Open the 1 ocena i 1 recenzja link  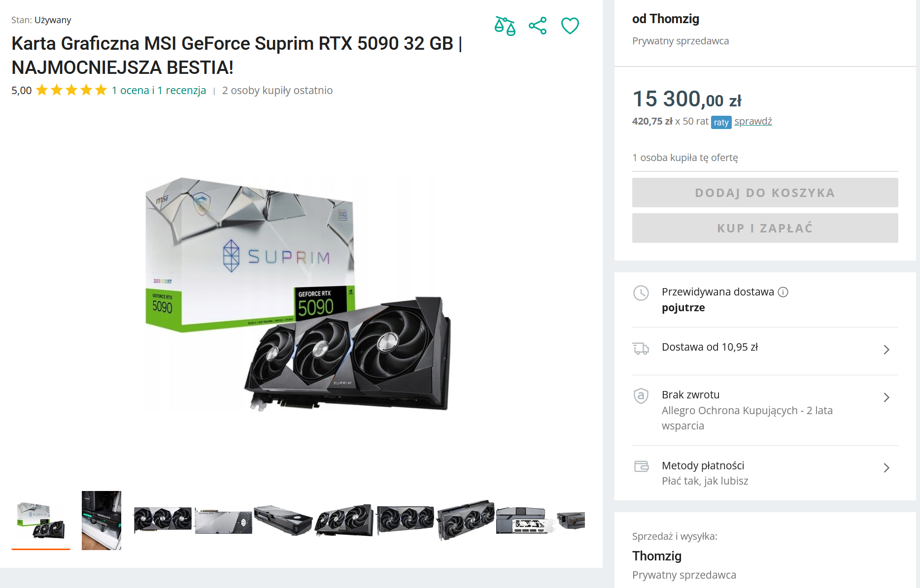tap(159, 91)
